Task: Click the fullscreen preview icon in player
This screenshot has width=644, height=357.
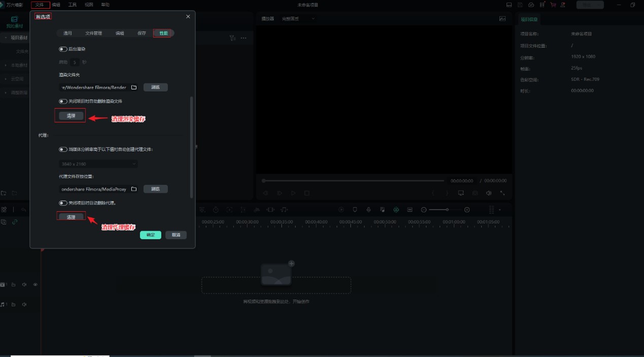Action: tap(502, 193)
